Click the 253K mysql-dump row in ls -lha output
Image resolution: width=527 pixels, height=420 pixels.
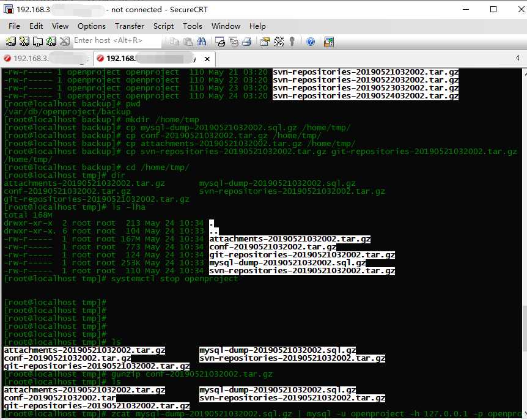coord(185,263)
